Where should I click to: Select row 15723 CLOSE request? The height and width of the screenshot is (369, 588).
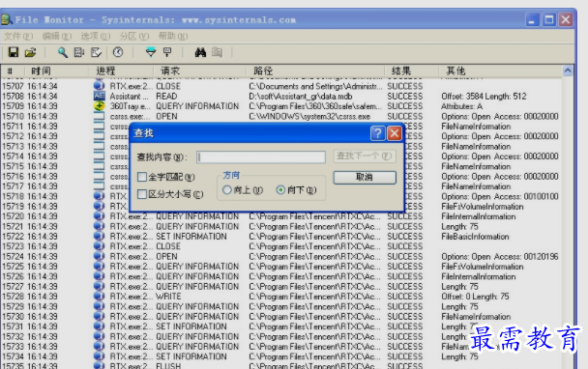[x=168, y=246]
